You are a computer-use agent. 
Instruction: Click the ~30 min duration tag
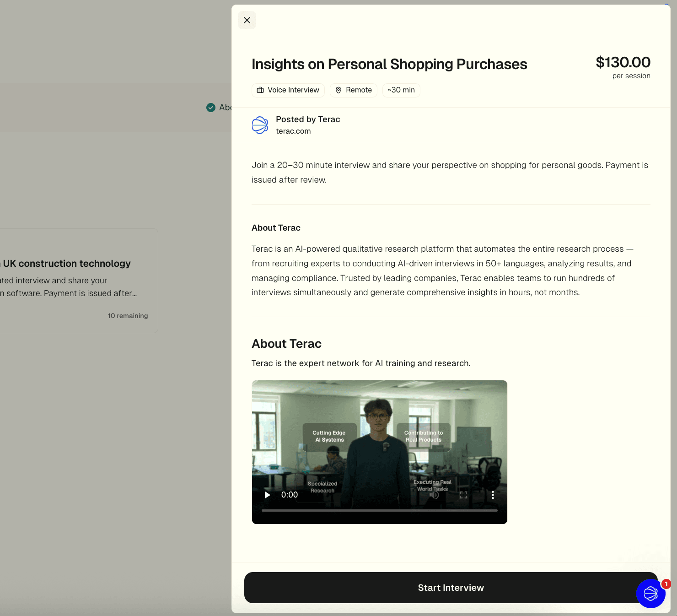[401, 90]
